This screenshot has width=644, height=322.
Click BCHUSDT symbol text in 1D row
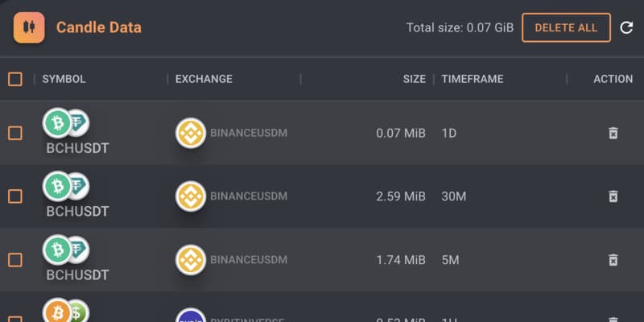point(77,148)
